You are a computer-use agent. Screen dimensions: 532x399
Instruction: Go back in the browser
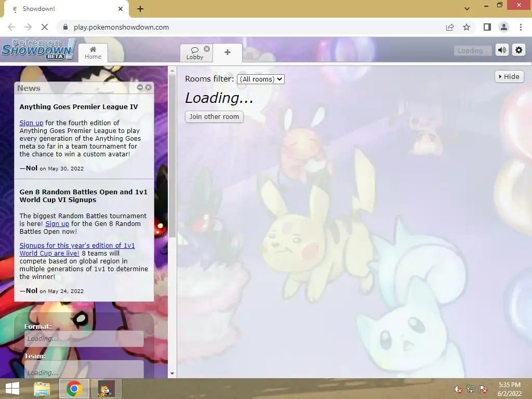pyautogui.click(x=11, y=27)
